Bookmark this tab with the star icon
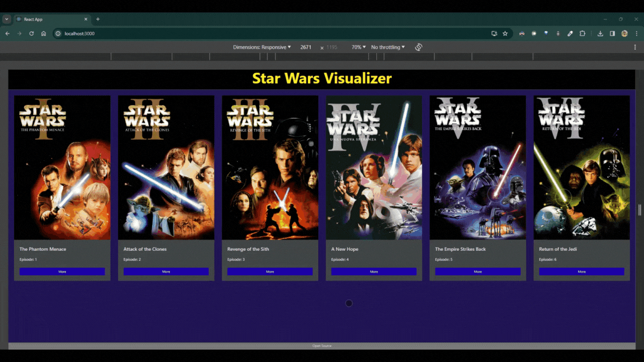Image resolution: width=644 pixels, height=362 pixels. point(505,34)
